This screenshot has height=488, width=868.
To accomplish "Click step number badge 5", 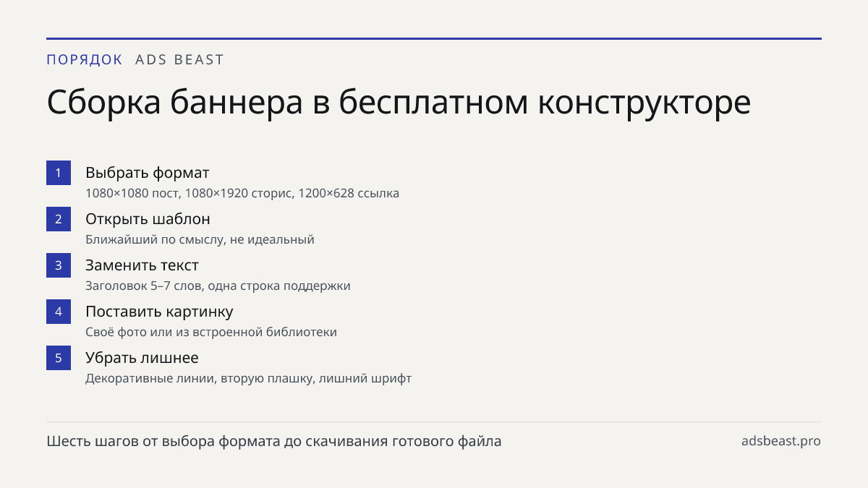I will pyautogui.click(x=59, y=358).
